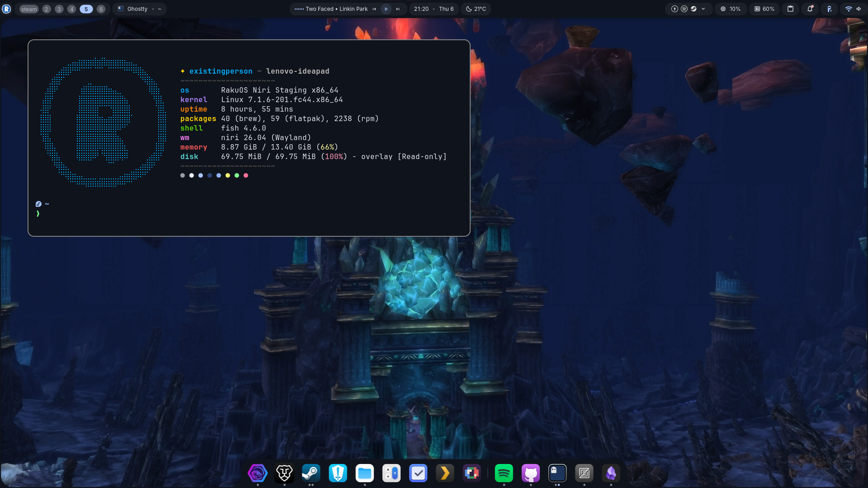Click the uptime value 8 hours, 55 mins
The image size is (868, 488).
[257, 109]
